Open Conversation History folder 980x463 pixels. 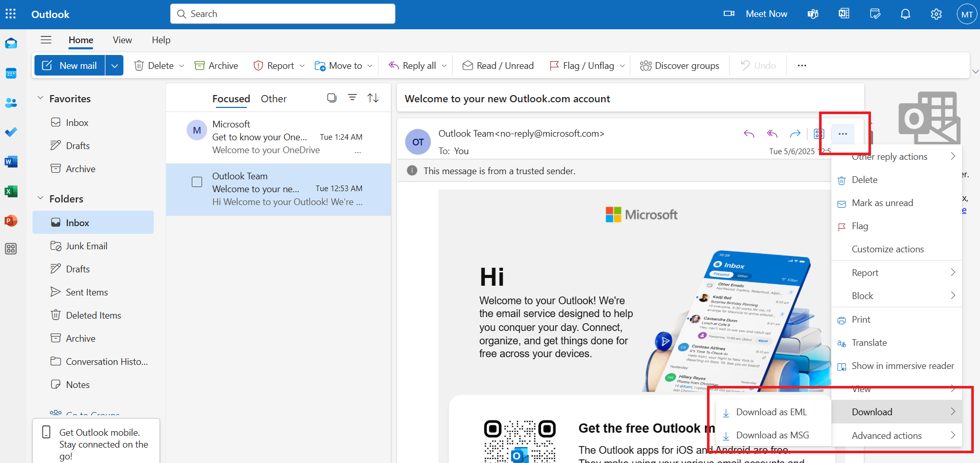pyautogui.click(x=93, y=361)
